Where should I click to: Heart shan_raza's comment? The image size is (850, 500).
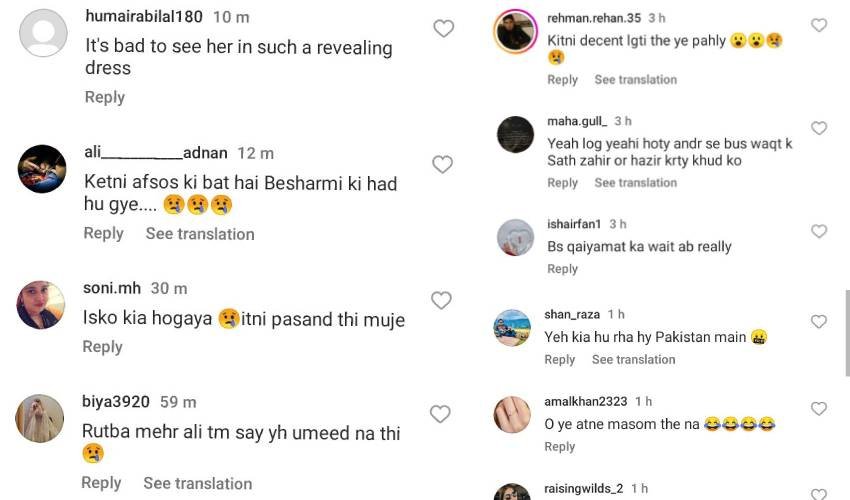pyautogui.click(x=819, y=321)
